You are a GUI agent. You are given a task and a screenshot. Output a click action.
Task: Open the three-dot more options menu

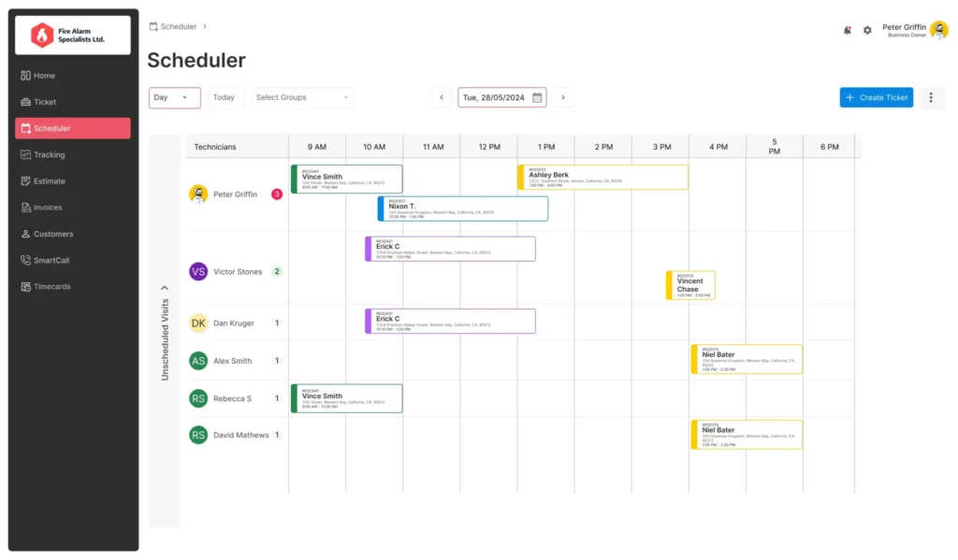pos(932,97)
